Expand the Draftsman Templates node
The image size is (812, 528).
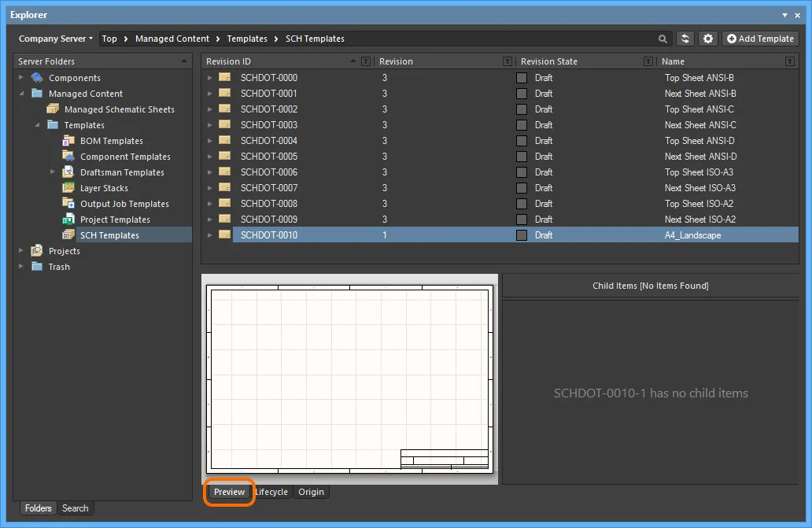coord(52,172)
